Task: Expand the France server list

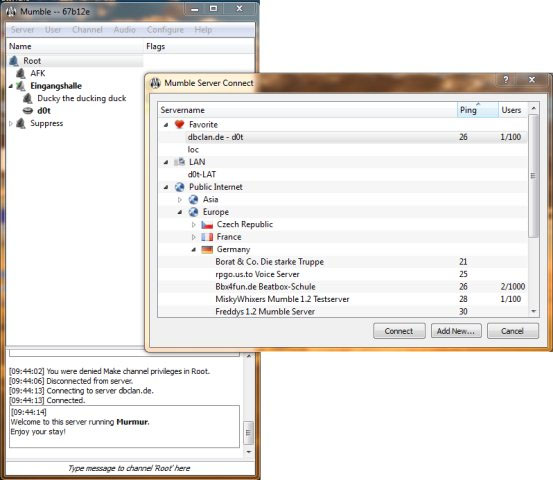Action: pyautogui.click(x=193, y=237)
